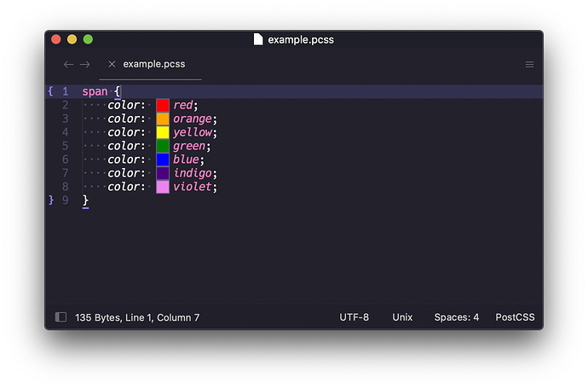Image resolution: width=588 pixels, height=389 pixels.
Task: Click the green color swatch
Action: tap(163, 146)
